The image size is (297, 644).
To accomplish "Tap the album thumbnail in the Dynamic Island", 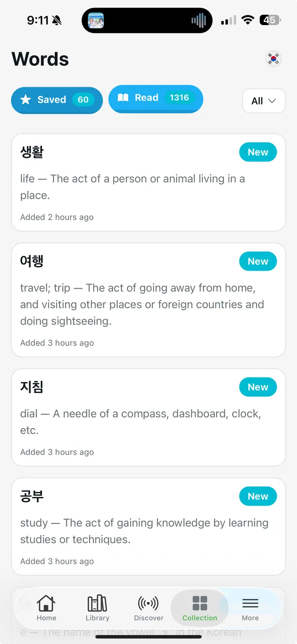I will click(96, 20).
